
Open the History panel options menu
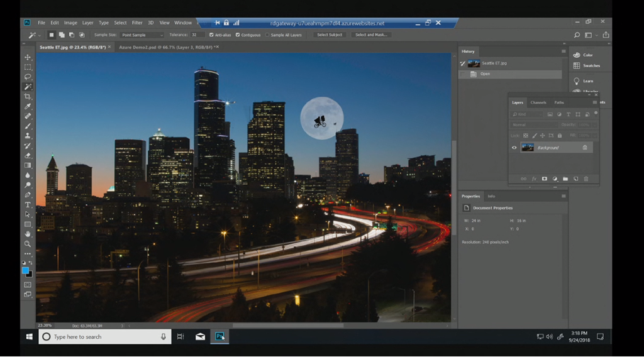pos(563,52)
